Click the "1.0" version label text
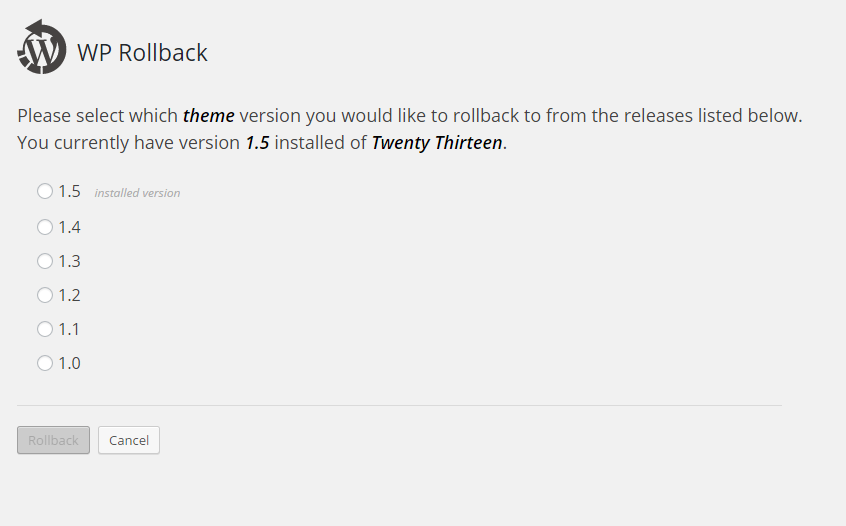846x526 pixels. (69, 363)
